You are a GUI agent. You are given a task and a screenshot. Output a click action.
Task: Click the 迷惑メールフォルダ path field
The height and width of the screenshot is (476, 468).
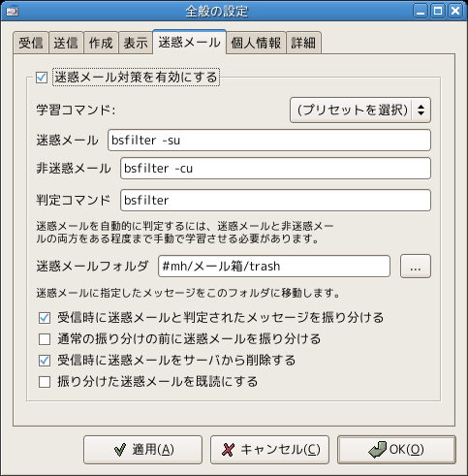click(x=274, y=267)
